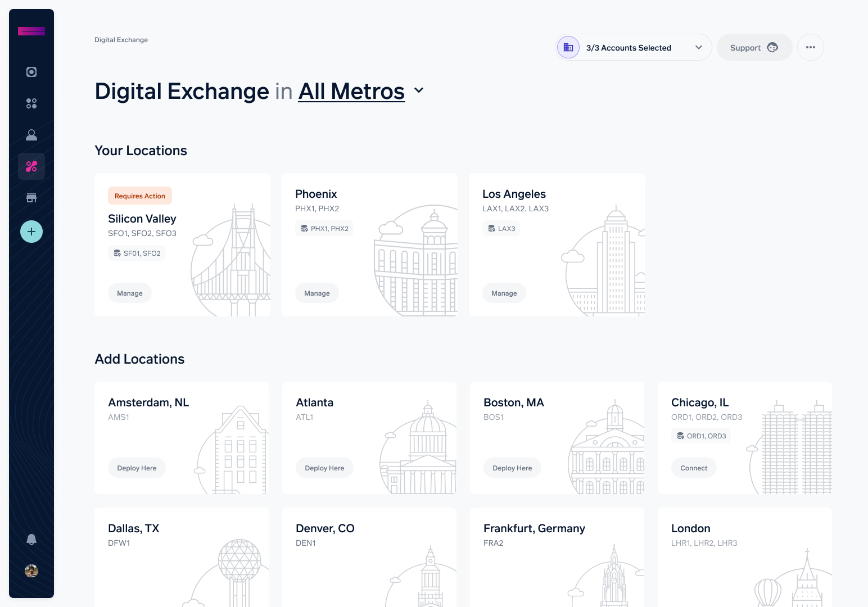Select the pink Digital Exchange sidebar icon
Viewport: 868px width, 607px height.
(31, 166)
